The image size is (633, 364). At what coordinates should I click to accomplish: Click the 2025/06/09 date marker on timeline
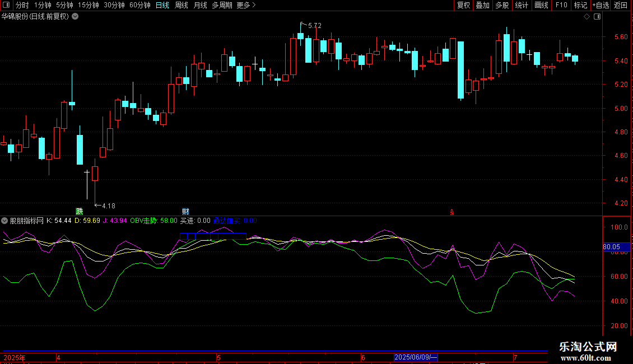416,357
